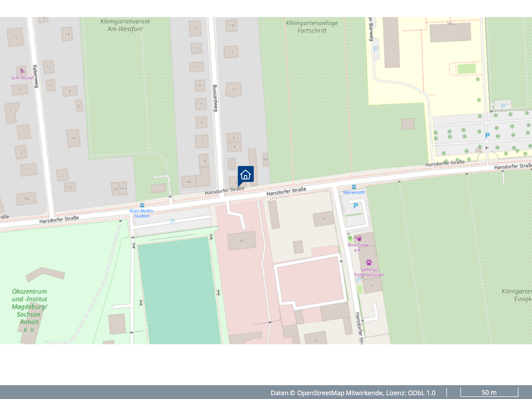Click the parking icon beside building 31

click(x=359, y=280)
